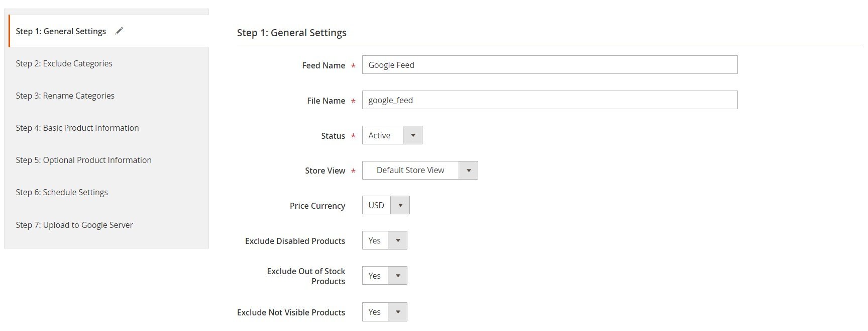Open the Status dropdown
This screenshot has height=331, width=868.
[x=392, y=135]
